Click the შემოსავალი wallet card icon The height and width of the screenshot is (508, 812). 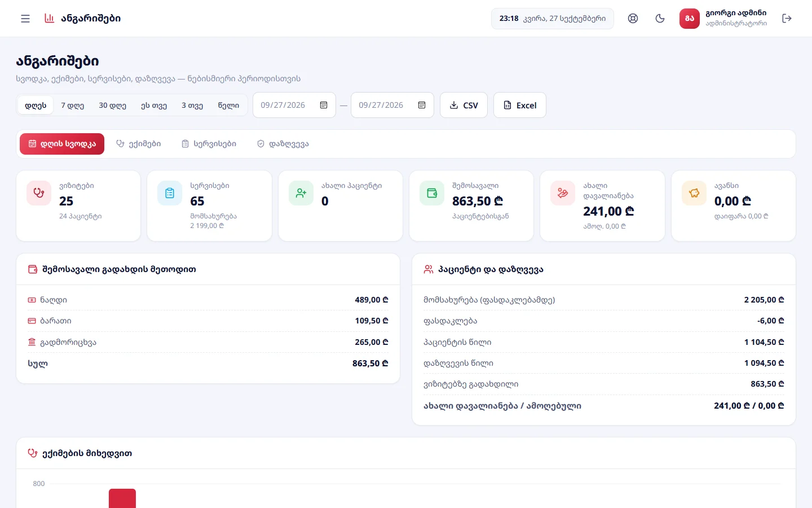(x=432, y=193)
